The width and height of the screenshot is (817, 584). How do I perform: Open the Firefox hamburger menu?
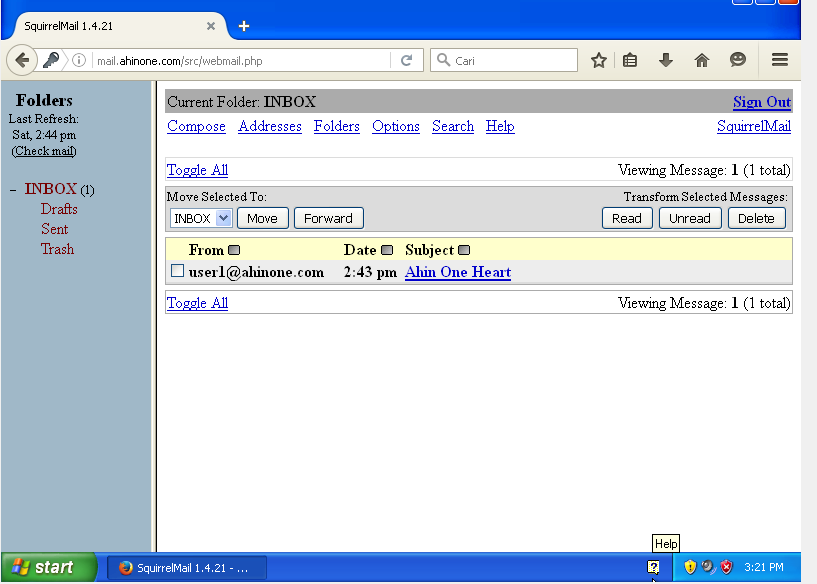[779, 60]
